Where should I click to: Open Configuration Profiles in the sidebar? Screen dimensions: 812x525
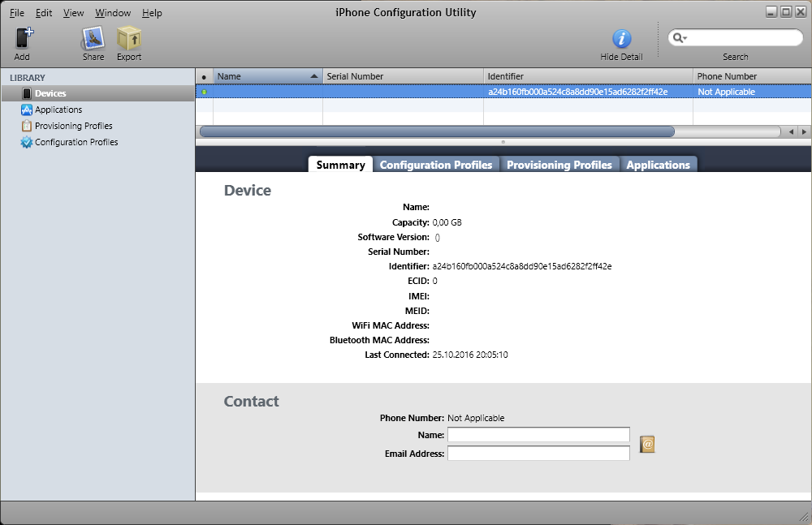click(x=76, y=142)
